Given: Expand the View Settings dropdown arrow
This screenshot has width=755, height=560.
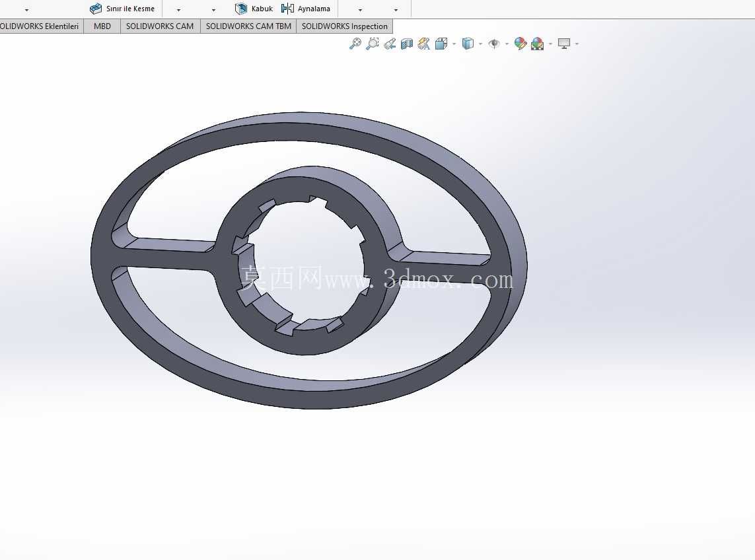Looking at the screenshot, I should click(x=577, y=44).
